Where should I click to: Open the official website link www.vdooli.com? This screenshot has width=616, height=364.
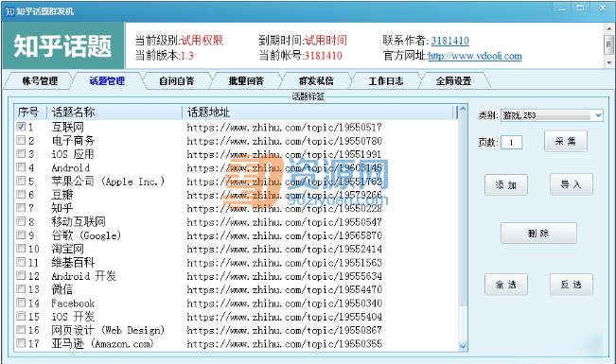coord(475,56)
